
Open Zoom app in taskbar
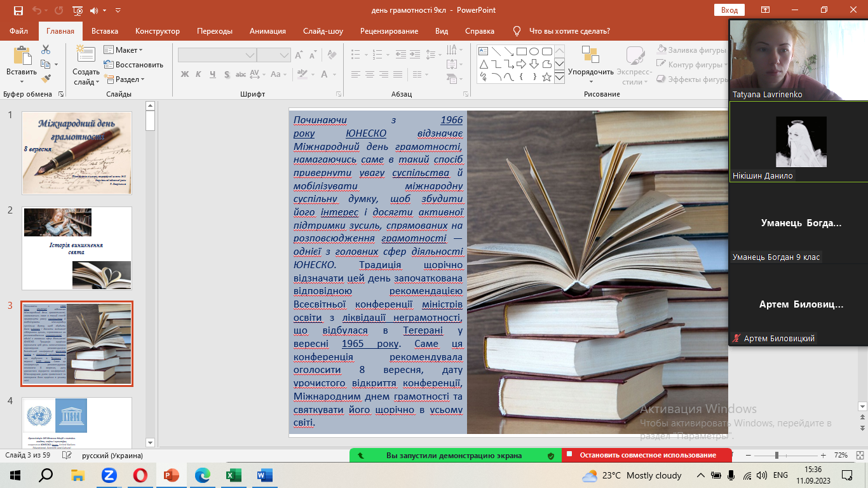pos(109,475)
